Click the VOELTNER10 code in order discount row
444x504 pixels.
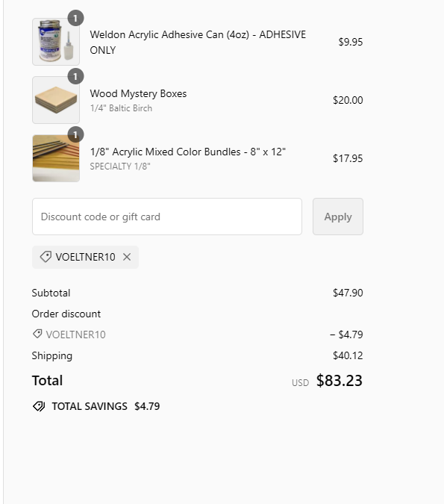tap(75, 335)
